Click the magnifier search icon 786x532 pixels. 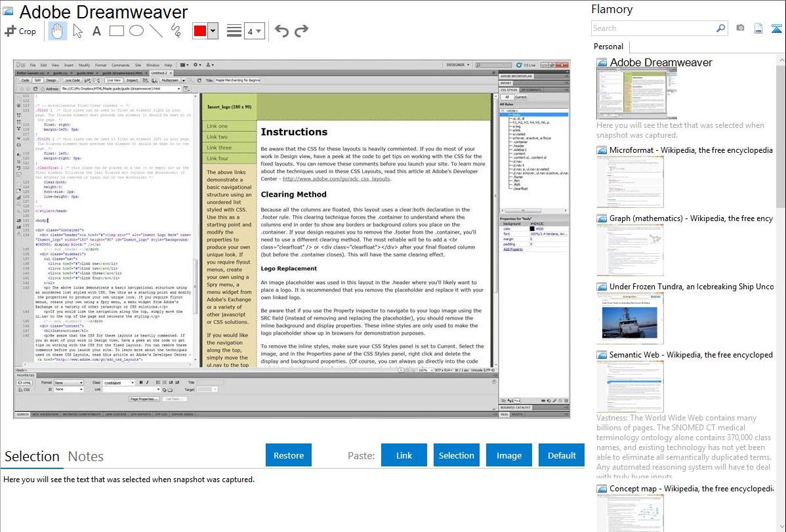pyautogui.click(x=720, y=28)
